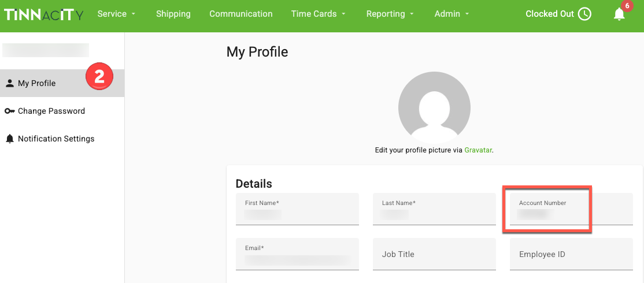Select the Change Password sidebar item

point(62,111)
